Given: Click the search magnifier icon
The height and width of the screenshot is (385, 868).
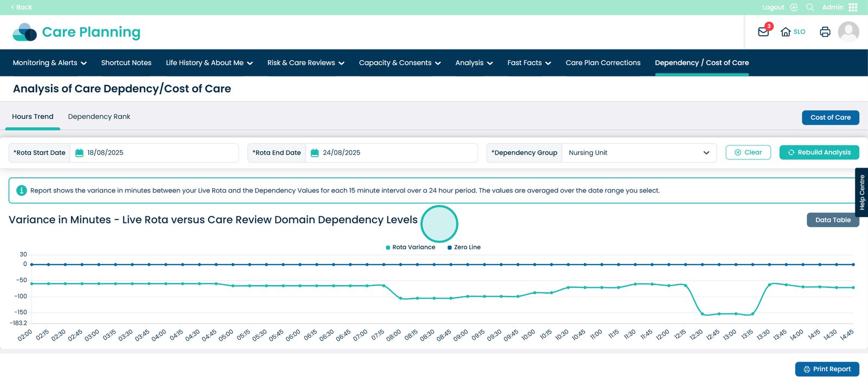Looking at the screenshot, I should (810, 8).
